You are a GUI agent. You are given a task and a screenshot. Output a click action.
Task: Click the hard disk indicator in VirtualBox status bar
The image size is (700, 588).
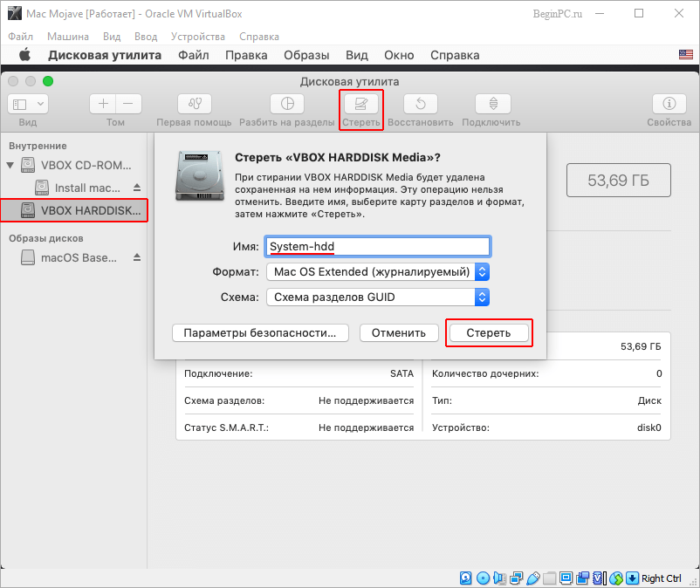tap(465, 578)
